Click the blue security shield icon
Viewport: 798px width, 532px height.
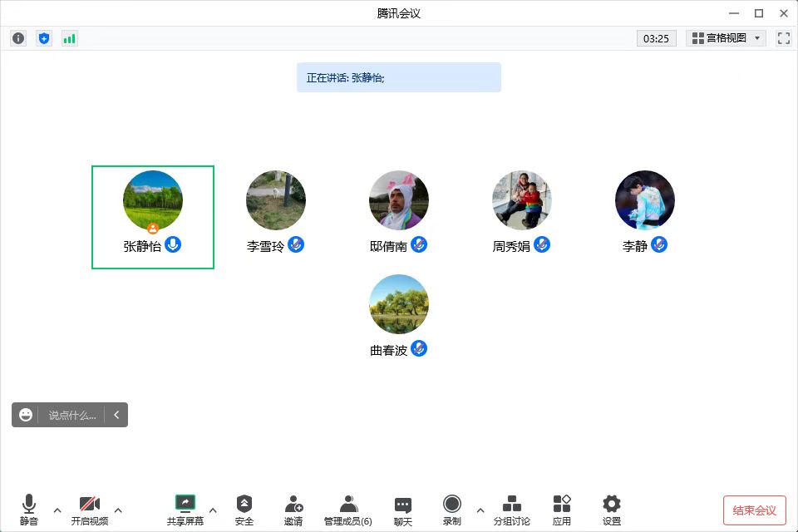44,38
